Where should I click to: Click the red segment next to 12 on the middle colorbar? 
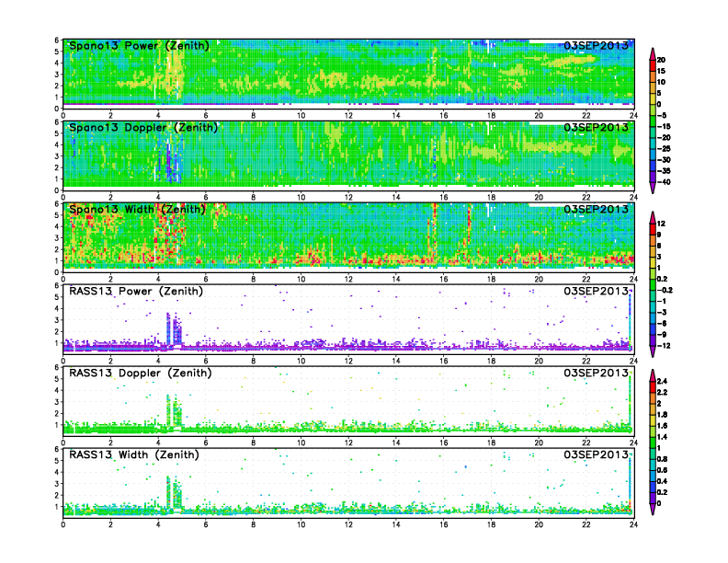pyautogui.click(x=653, y=229)
